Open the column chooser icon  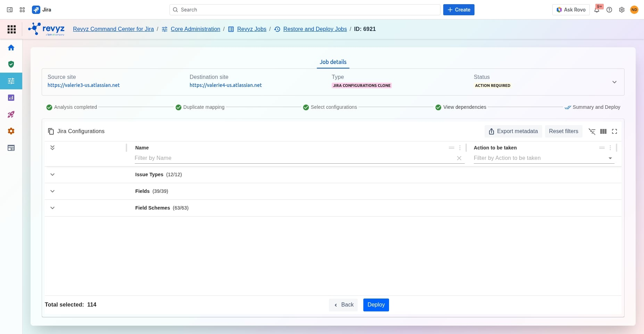603,131
